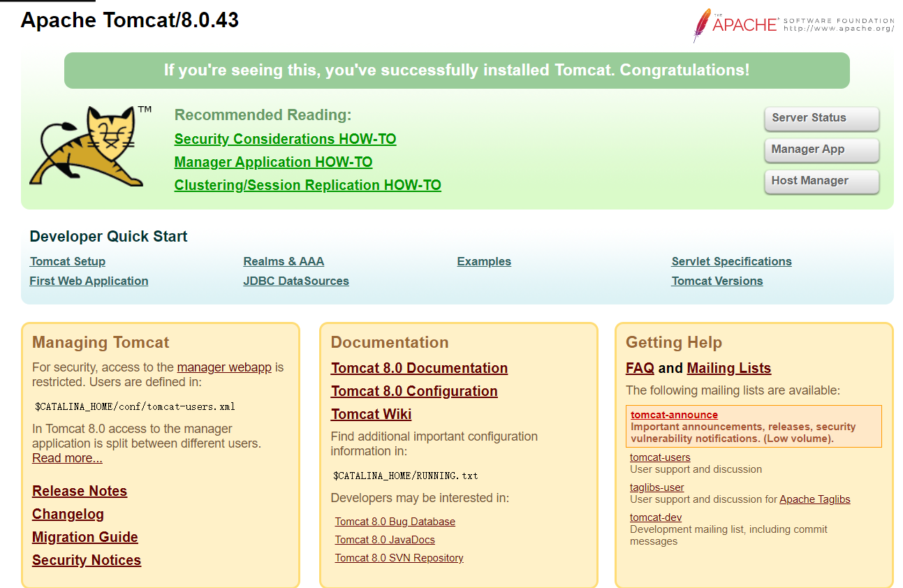This screenshot has width=903, height=588.
Task: Click 'Development mailing list, including commit messages' text
Action: (x=728, y=535)
